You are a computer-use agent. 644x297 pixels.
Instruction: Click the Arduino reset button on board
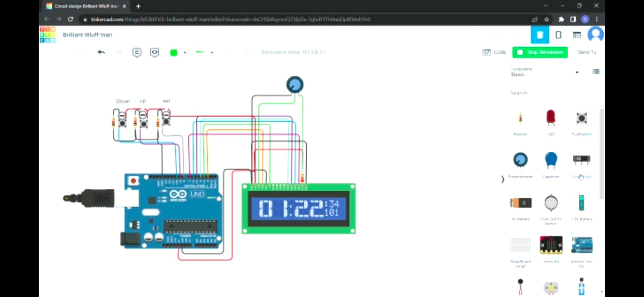[x=133, y=181]
